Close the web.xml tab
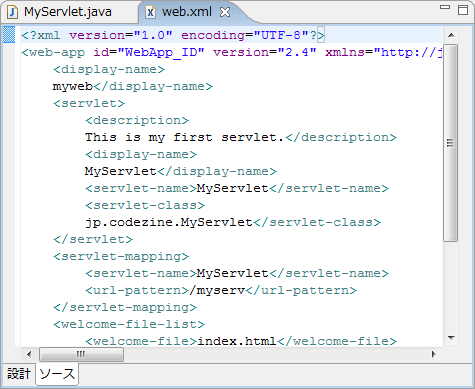Image resolution: width=475 pixels, height=389 pixels. coord(225,12)
